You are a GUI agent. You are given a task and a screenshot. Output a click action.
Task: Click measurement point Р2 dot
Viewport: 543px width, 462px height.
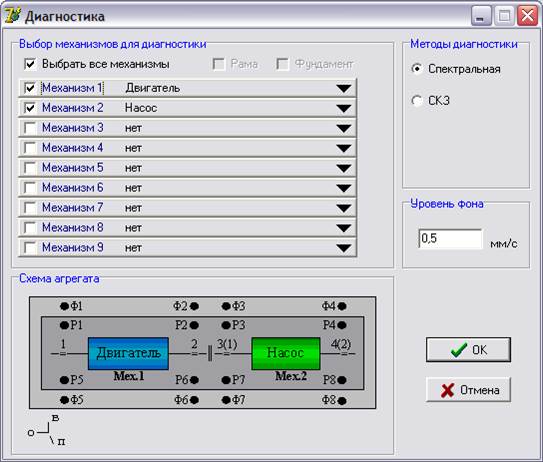pos(194,325)
